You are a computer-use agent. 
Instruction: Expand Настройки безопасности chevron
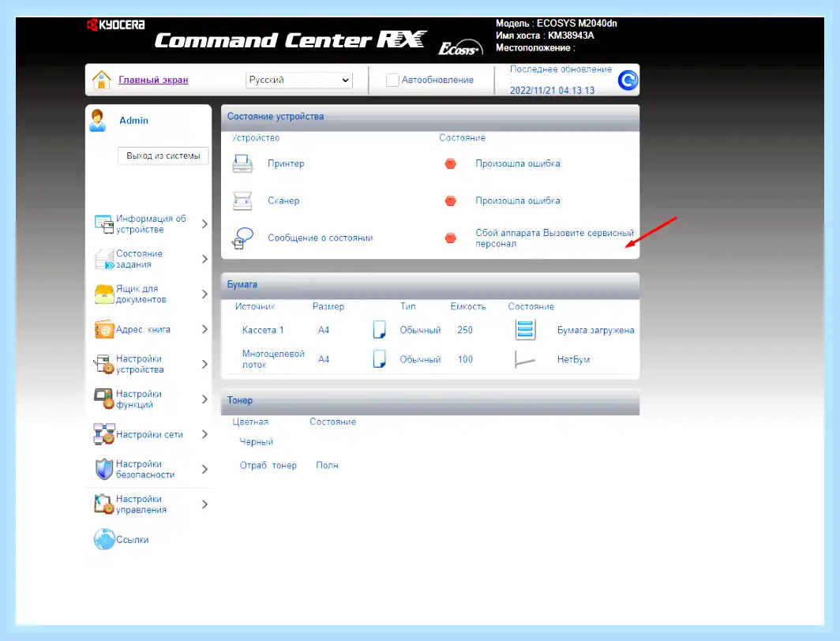(204, 469)
